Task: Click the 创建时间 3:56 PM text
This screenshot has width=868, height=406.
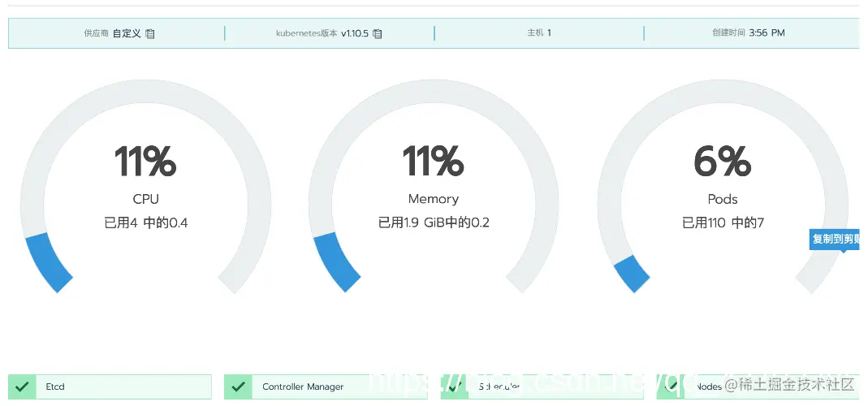Action: 749,32
